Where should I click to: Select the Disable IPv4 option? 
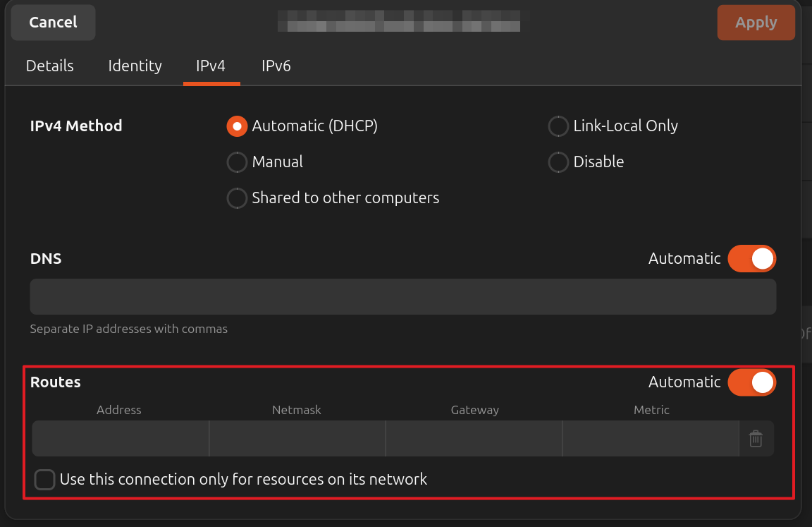click(x=558, y=162)
